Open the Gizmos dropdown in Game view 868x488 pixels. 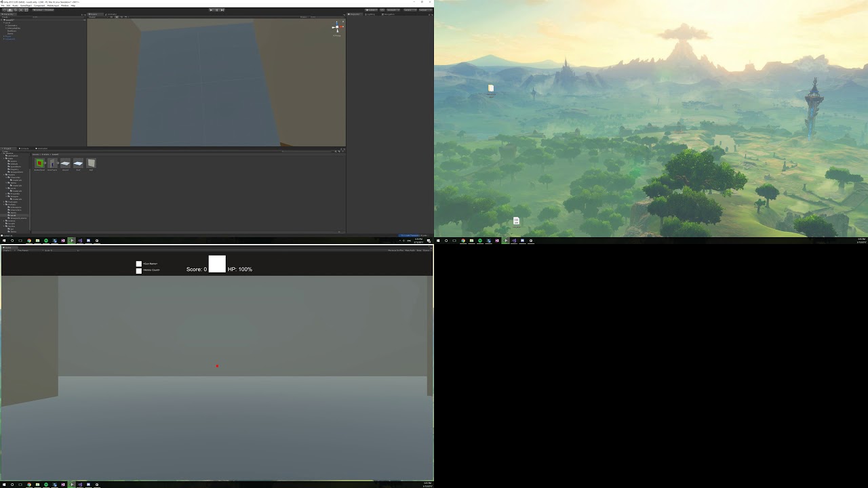pos(427,251)
